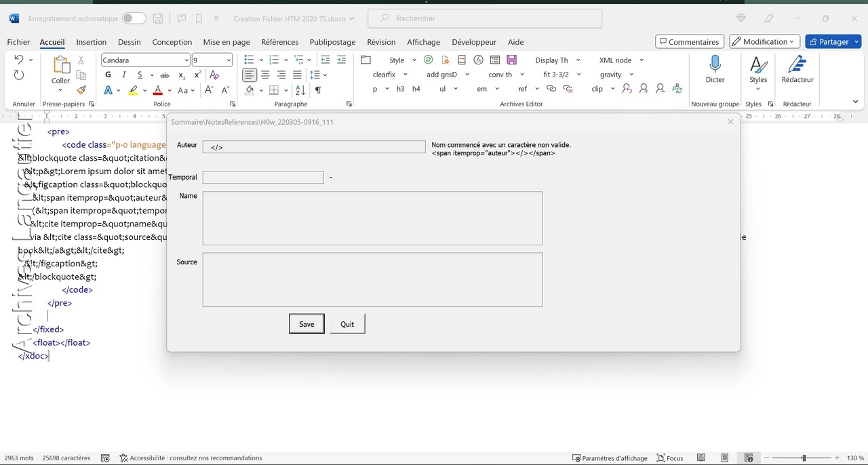Expand the clearfix dropdown
The height and width of the screenshot is (465, 868).
point(406,75)
